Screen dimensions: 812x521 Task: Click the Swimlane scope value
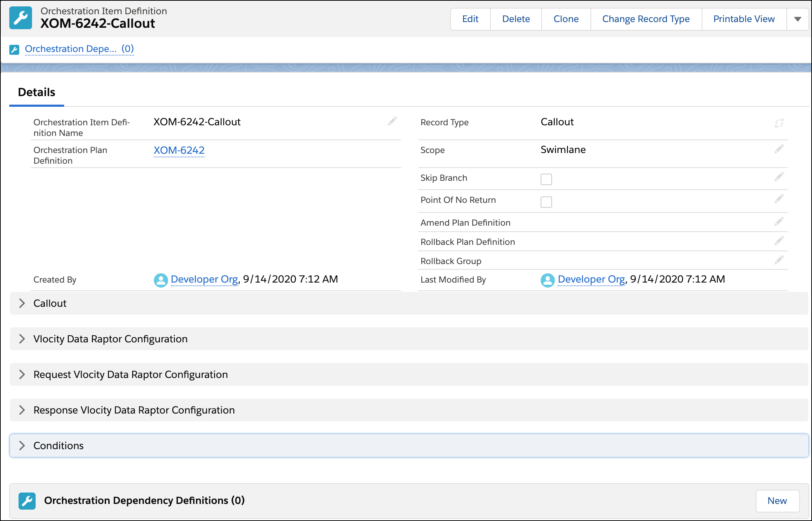pos(563,150)
